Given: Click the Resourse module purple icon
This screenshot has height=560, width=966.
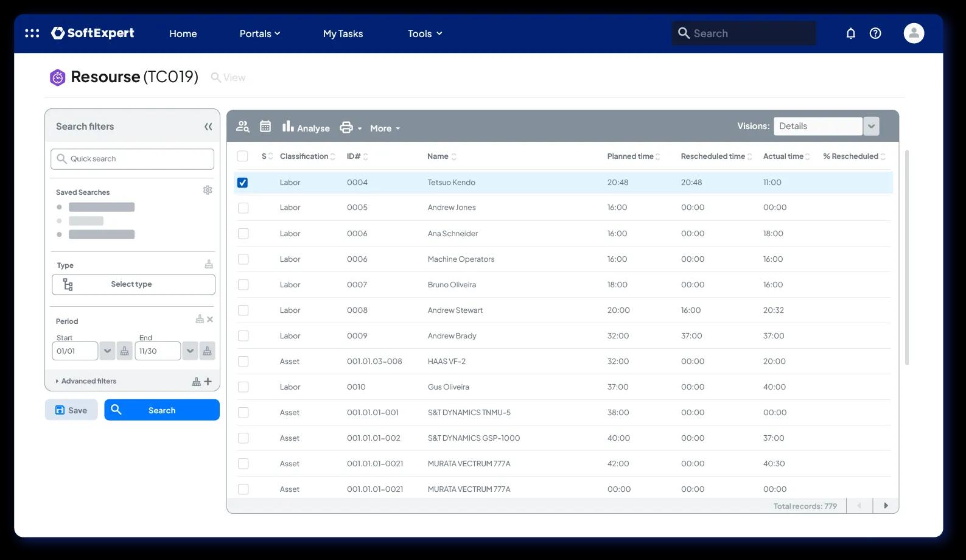Looking at the screenshot, I should tap(57, 77).
